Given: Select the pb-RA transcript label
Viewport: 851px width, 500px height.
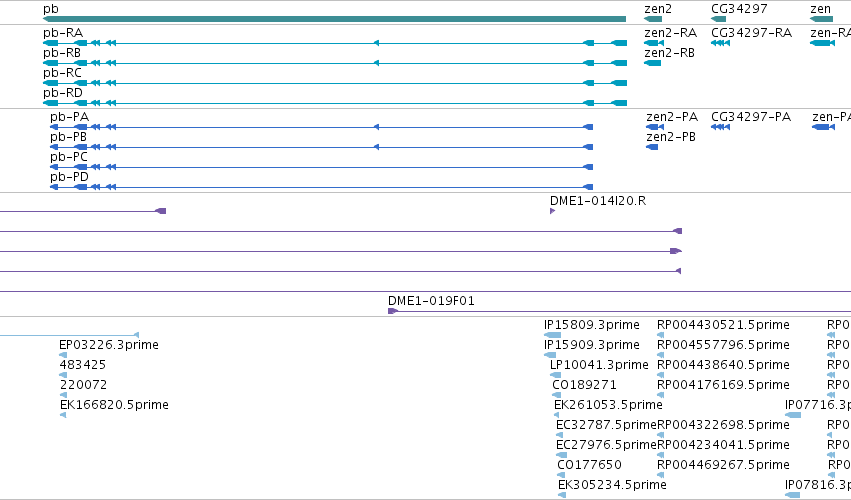Looking at the screenshot, I should click(x=63, y=33).
